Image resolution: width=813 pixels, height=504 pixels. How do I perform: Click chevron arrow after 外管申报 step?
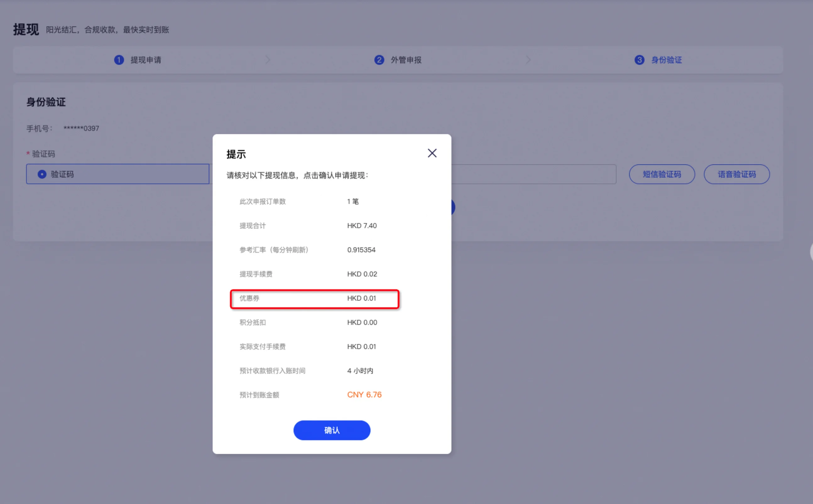coord(528,60)
